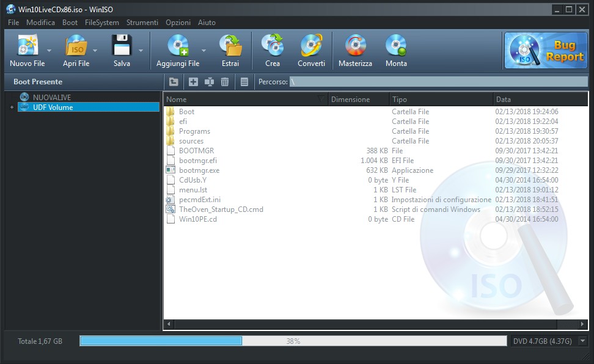Sort by the Dimensione column header

click(359, 99)
